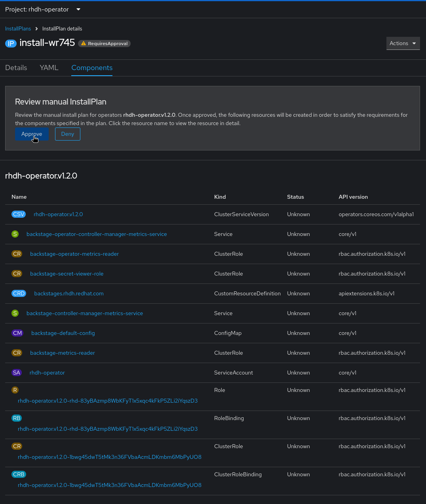The height and width of the screenshot is (504, 426).
Task: Expand the Actions dropdown menu
Action: click(403, 43)
